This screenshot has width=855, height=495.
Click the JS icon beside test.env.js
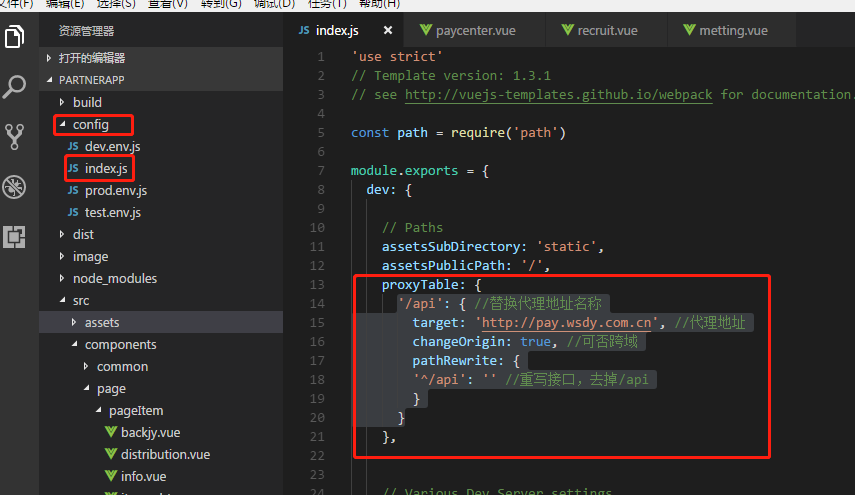pos(73,212)
